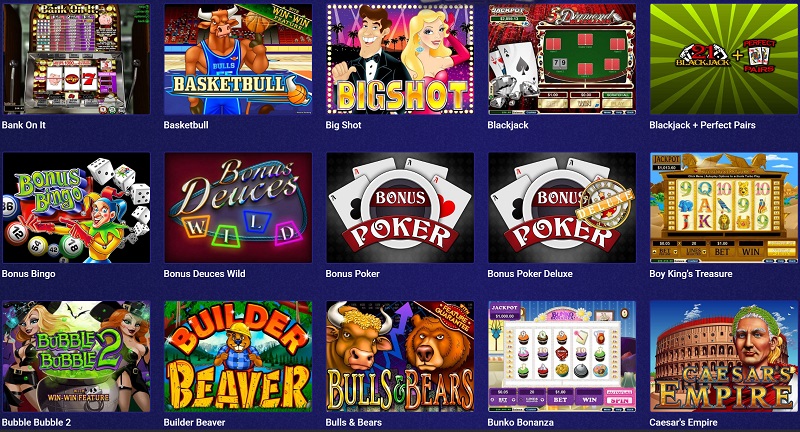Screen dimensions: 800x432
Task: Open the Boy King's Treasure slot image
Action: pyautogui.click(x=723, y=208)
